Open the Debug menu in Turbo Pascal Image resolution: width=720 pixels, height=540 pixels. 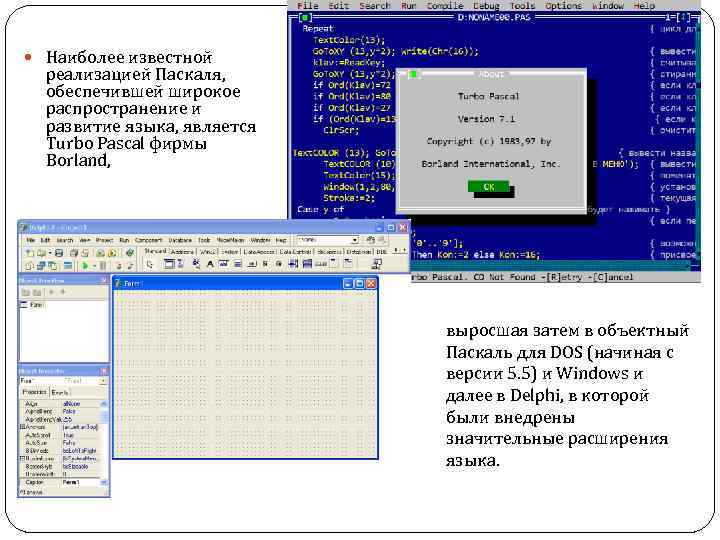(486, 6)
